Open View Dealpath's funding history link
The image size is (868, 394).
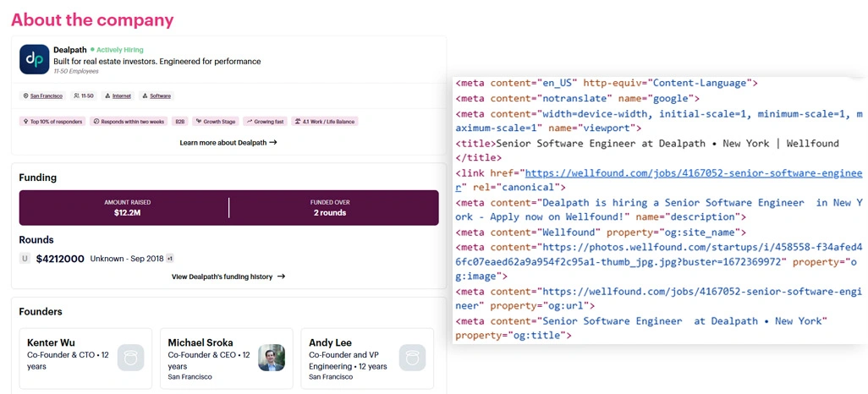(x=228, y=276)
